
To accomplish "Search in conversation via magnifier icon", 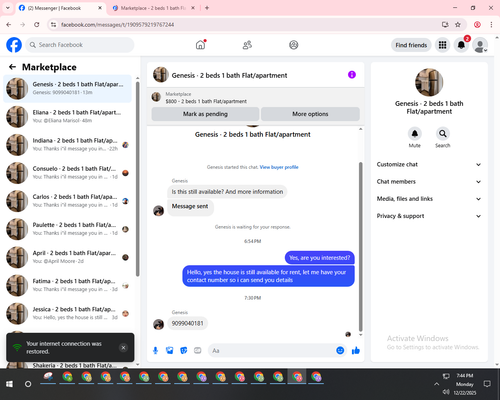I will tap(443, 134).
